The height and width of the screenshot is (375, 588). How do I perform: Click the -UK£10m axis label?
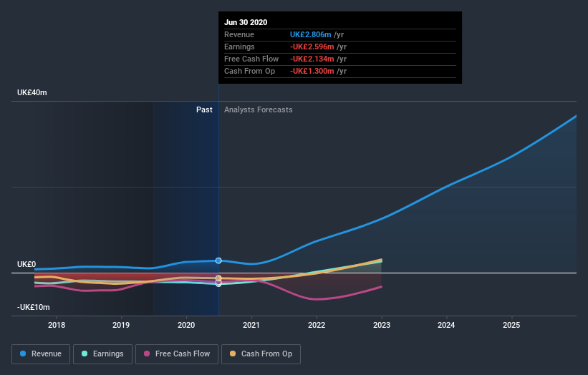pyautogui.click(x=34, y=307)
